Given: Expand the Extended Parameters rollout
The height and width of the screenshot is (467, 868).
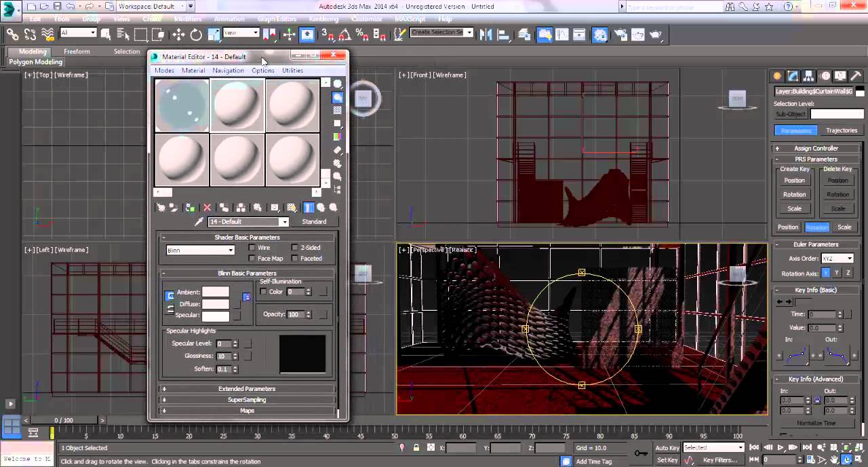Looking at the screenshot, I should 247,389.
